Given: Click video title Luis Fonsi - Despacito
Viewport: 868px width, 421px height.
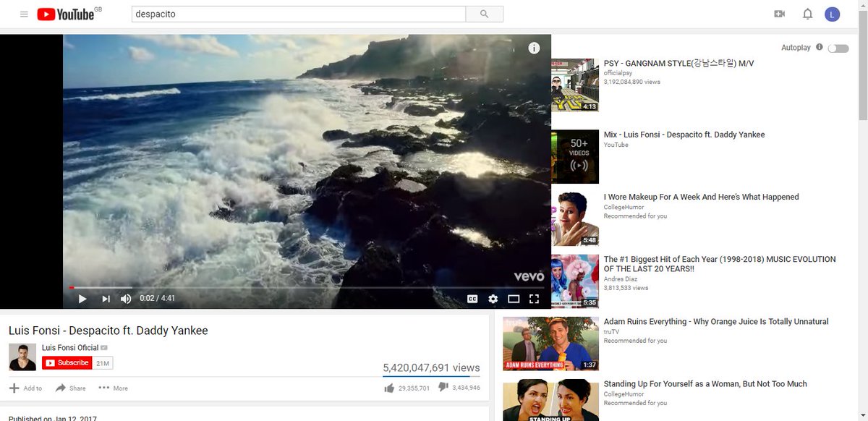Looking at the screenshot, I should [109, 331].
